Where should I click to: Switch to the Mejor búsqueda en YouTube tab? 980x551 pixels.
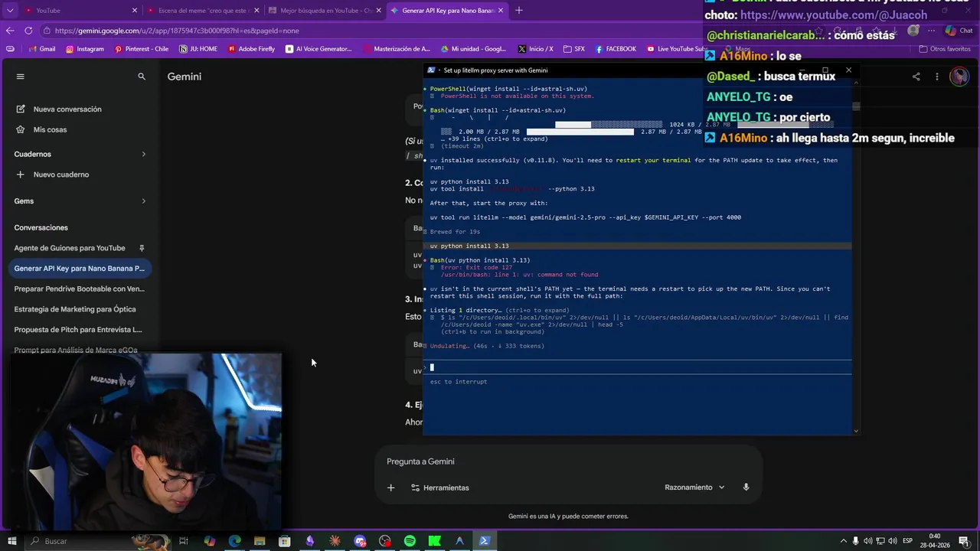pyautogui.click(x=325, y=11)
